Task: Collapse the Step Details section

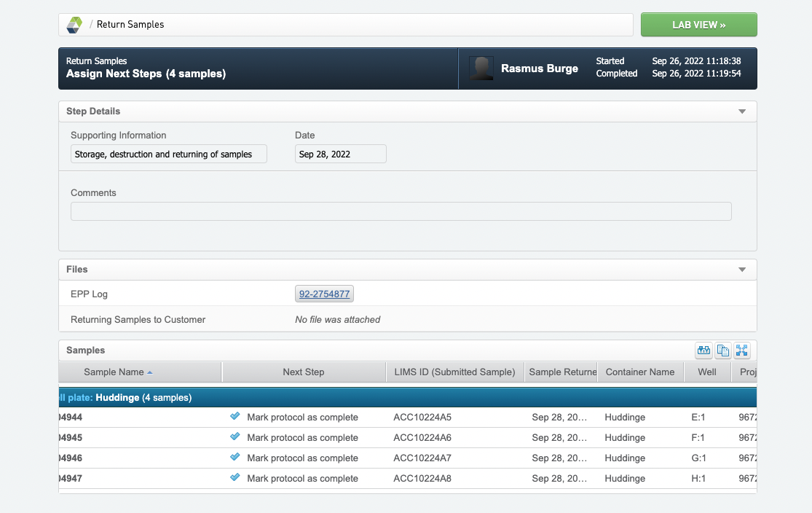Action: (x=741, y=111)
